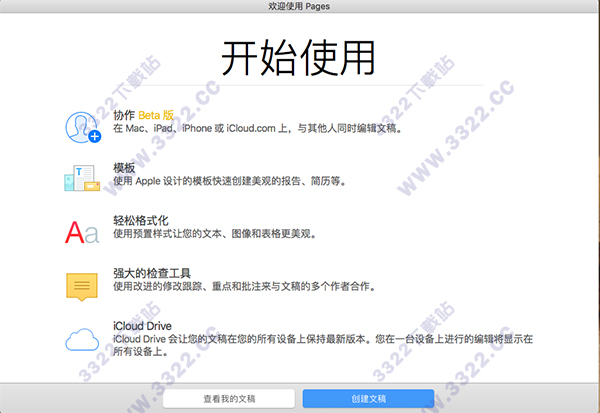Click the 使用预置样式 description line
600x413 pixels.
click(215, 233)
